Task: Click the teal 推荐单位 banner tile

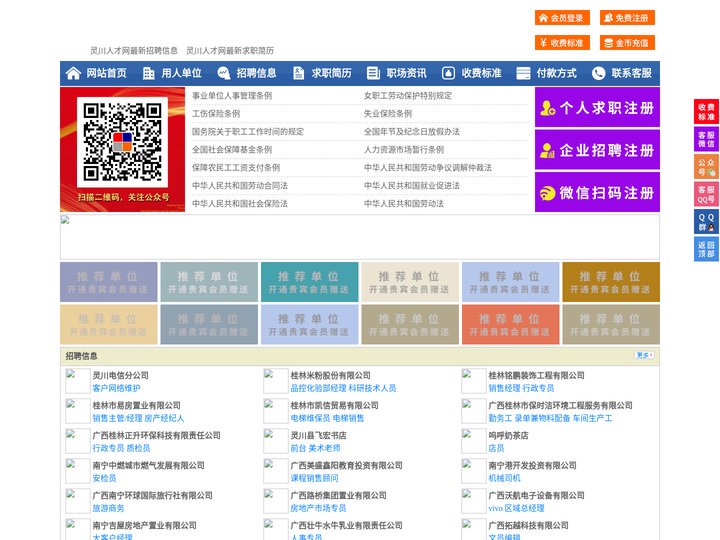Action: [309, 282]
